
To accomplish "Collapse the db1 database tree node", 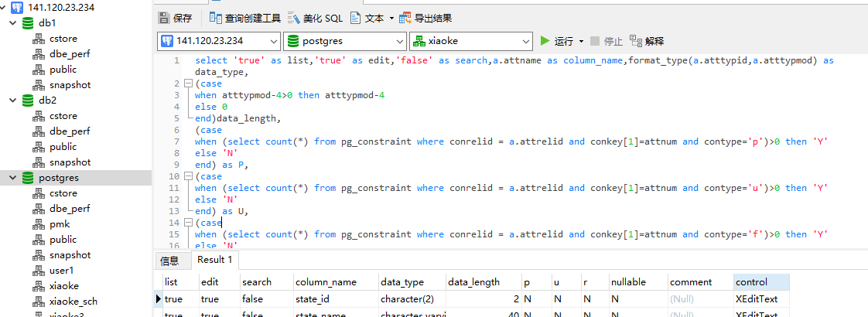I will pyautogui.click(x=12, y=23).
